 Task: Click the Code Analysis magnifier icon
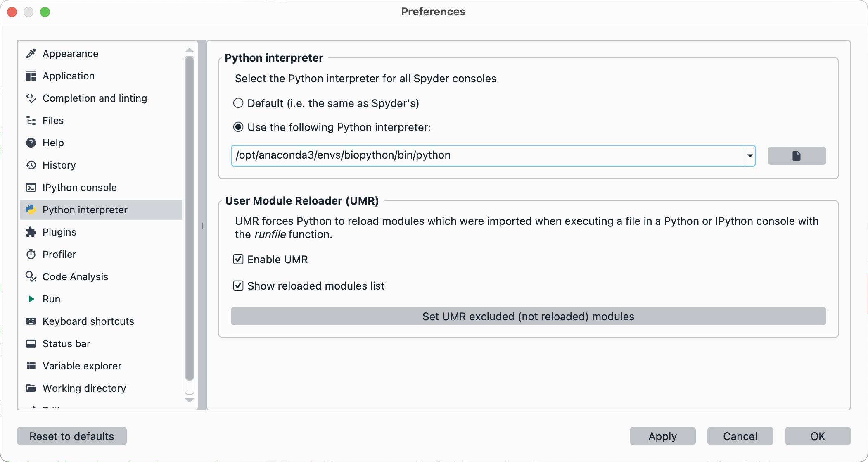pyautogui.click(x=31, y=277)
